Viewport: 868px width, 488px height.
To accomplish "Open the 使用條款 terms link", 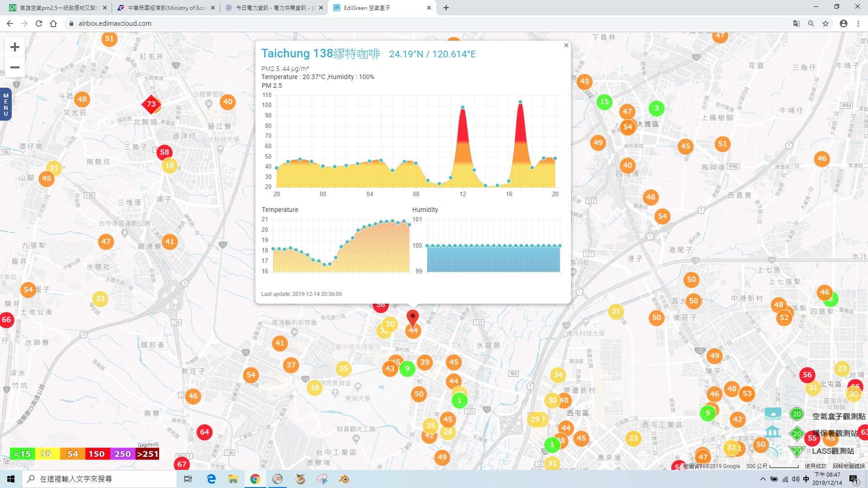I will coord(816,466).
